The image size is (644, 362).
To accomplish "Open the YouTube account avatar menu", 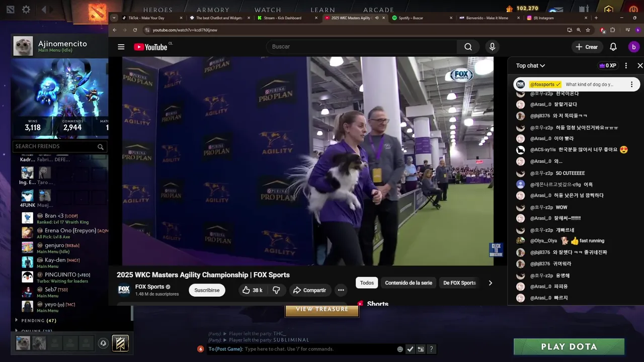I will pyautogui.click(x=633, y=47).
